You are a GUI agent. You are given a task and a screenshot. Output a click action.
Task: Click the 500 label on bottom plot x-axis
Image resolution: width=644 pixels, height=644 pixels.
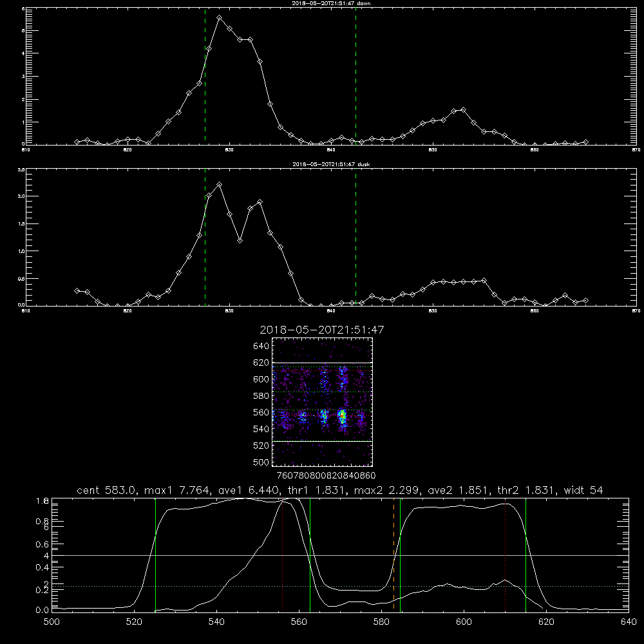point(52,622)
